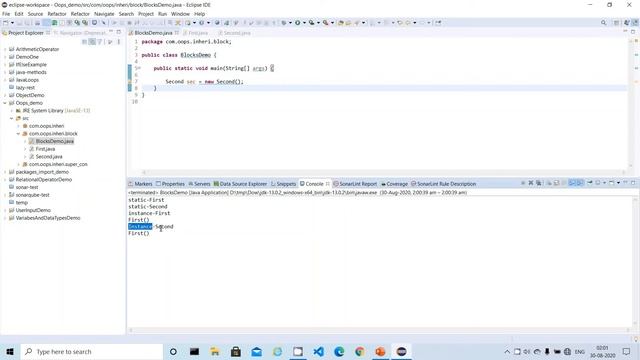Click the Debug bug toolbar icon
The height and width of the screenshot is (360, 640).
pyautogui.click(x=284, y=23)
